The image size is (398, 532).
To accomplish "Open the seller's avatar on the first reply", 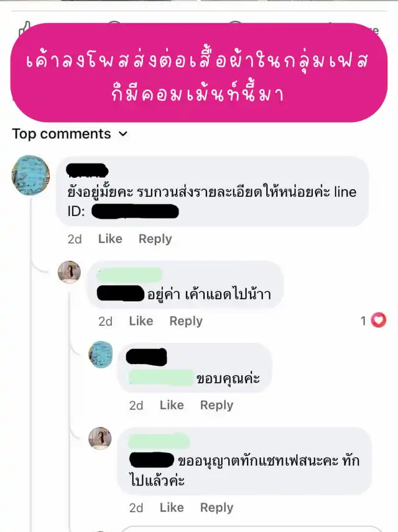I will (x=70, y=272).
